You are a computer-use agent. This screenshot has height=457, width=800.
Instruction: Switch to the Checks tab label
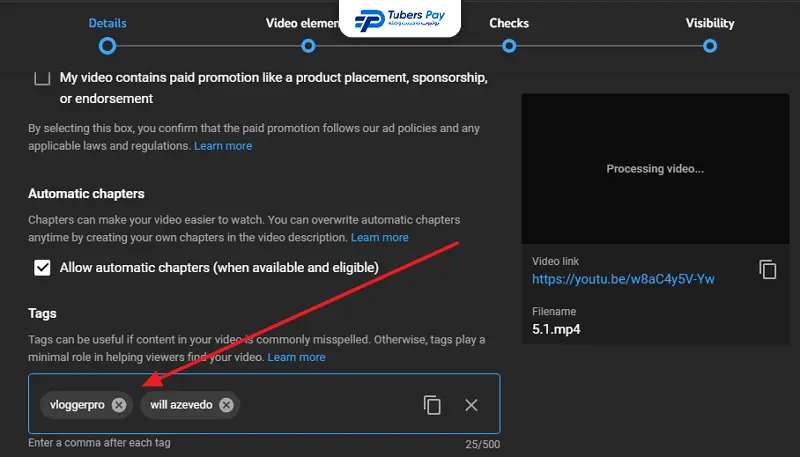(x=509, y=23)
